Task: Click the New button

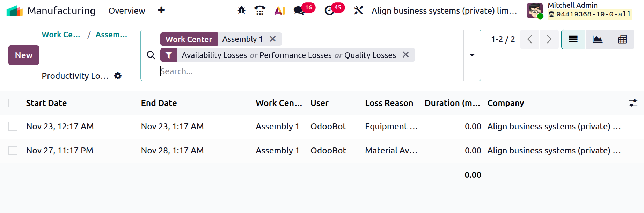Action: tap(24, 55)
